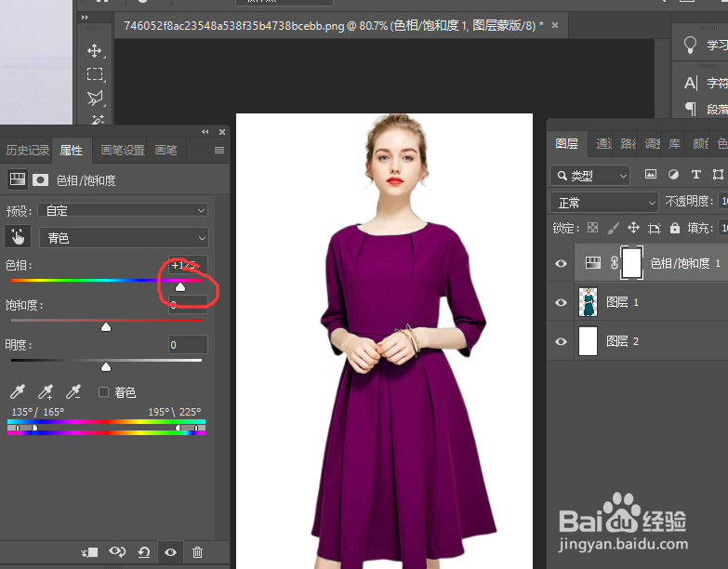The image size is (728, 569).
Task: Open the blend mode Normal dropdown
Action: (x=604, y=203)
